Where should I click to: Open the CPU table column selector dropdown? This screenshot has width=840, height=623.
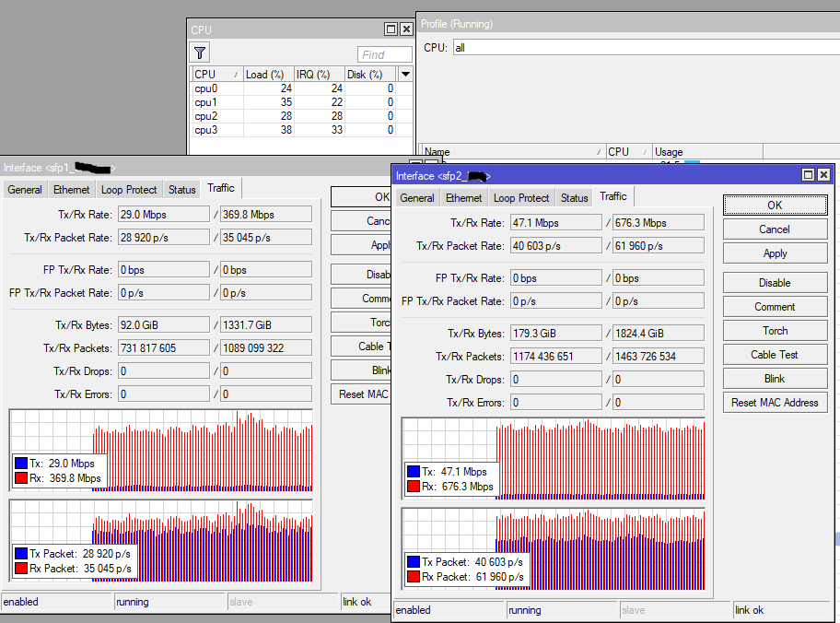click(405, 74)
